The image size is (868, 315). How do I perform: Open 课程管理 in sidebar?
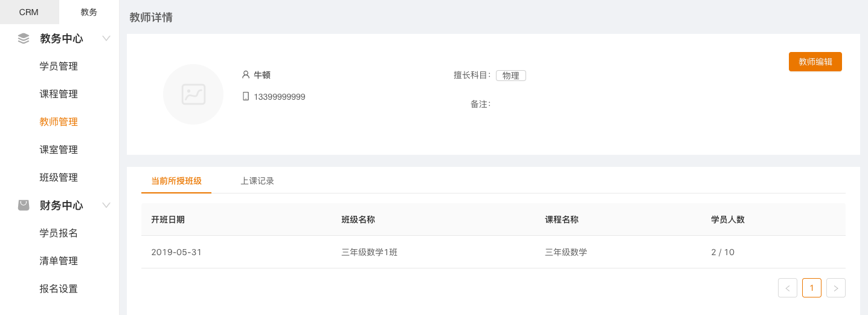point(59,94)
